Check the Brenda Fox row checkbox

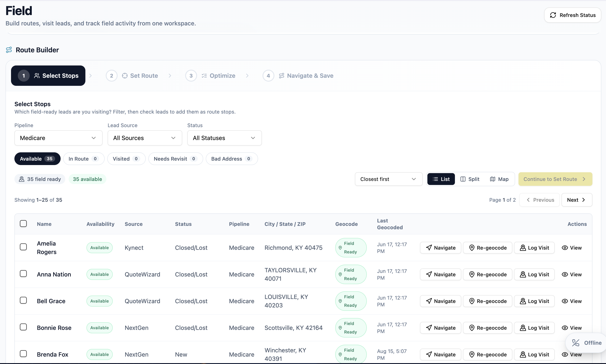tap(23, 354)
